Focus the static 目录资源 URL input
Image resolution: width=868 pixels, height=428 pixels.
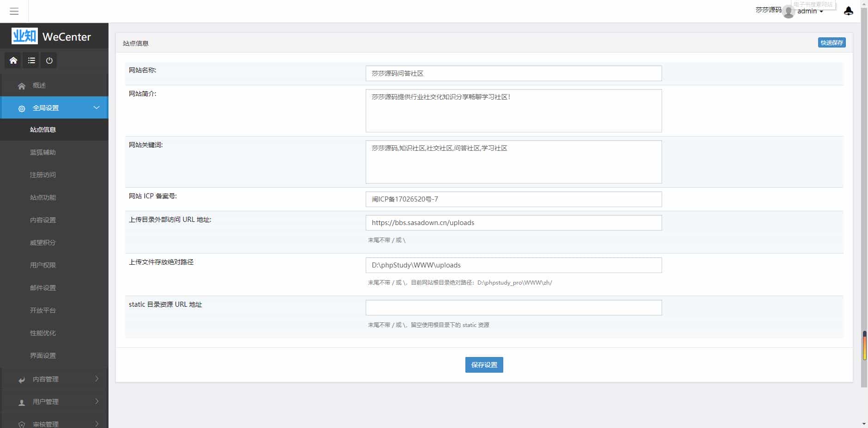coord(513,308)
